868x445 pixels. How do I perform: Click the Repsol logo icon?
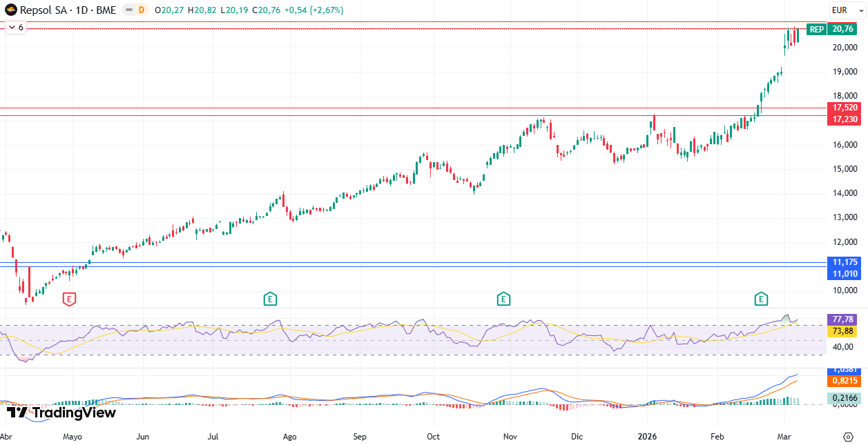click(10, 10)
